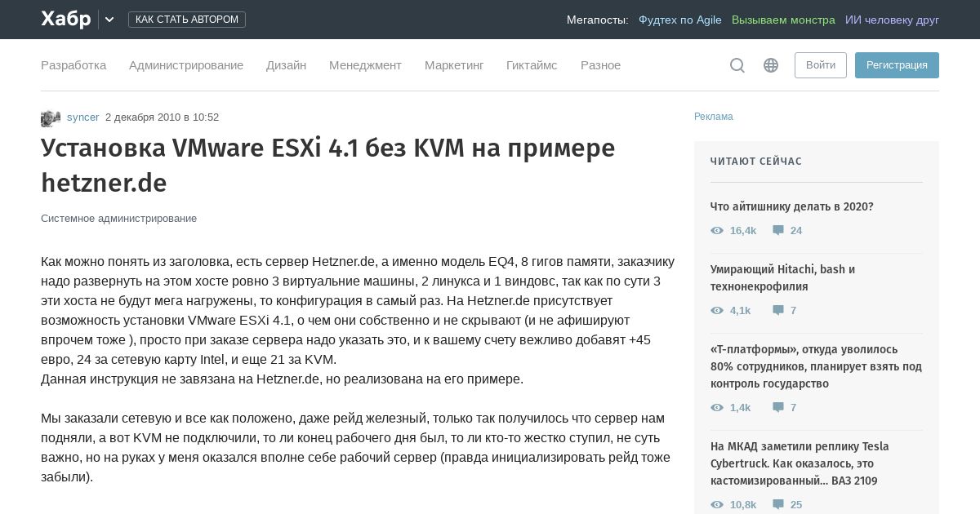The height and width of the screenshot is (514, 980).
Task: Go to the Администрирование section
Action: pos(186,65)
